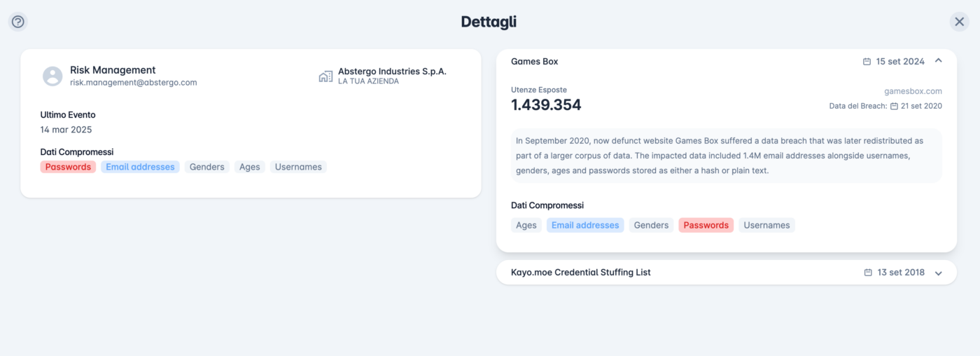Screen dimensions: 980x356
Task: Click the Games Box panel title
Action: tap(535, 62)
